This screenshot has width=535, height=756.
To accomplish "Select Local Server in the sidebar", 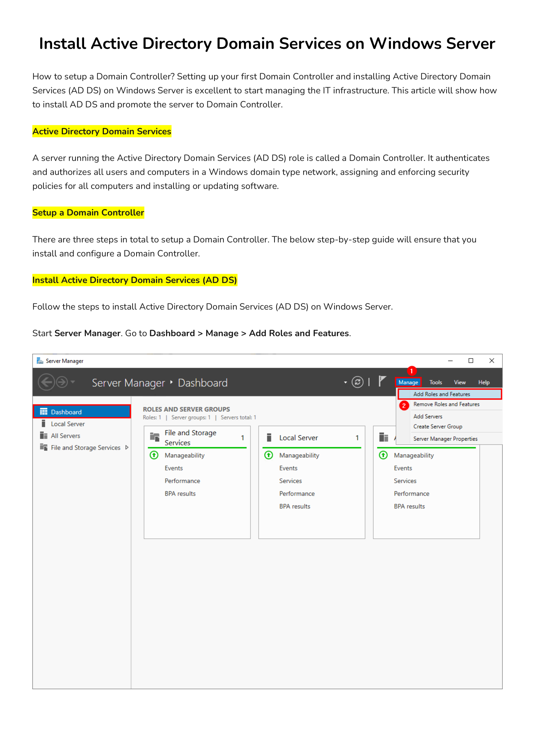I will pos(68,424).
